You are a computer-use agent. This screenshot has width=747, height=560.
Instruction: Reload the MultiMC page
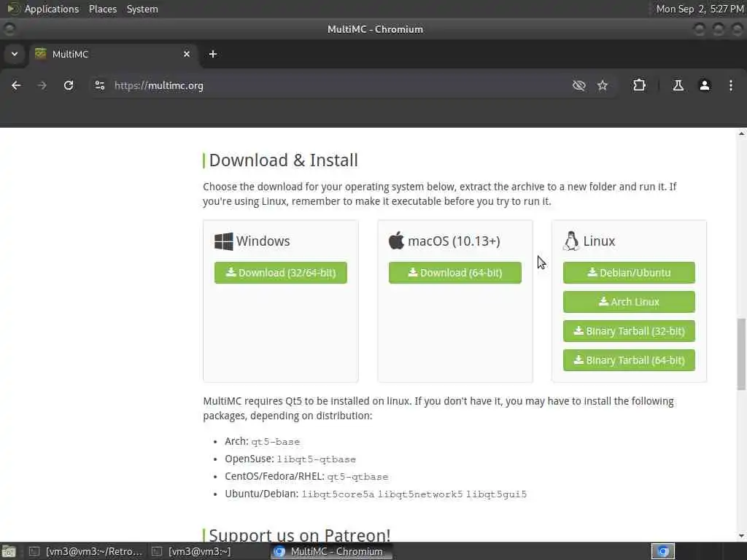pos(69,86)
